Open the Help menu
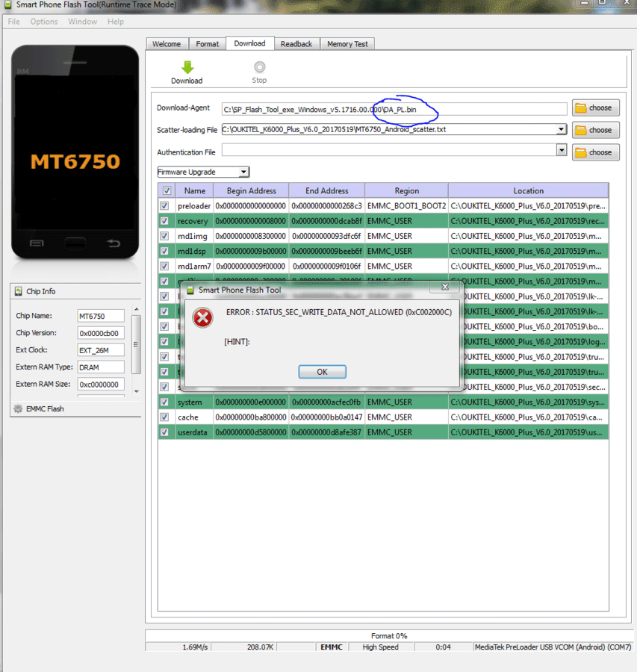Image resolution: width=637 pixels, height=672 pixels. tap(116, 22)
